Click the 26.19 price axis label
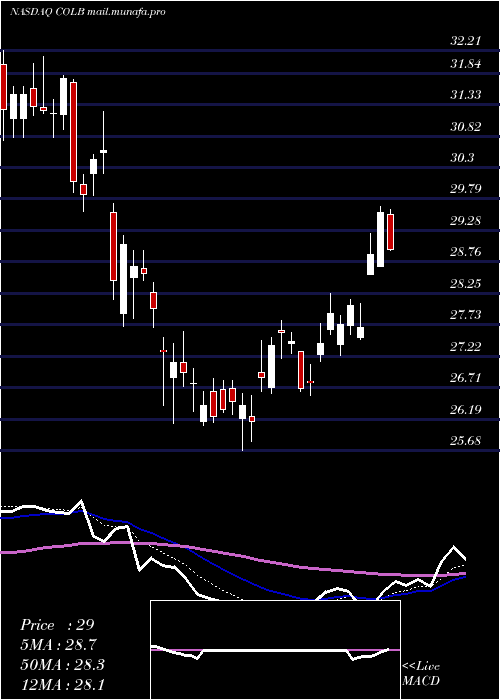Screen dimensions: 500x700 point(466,409)
